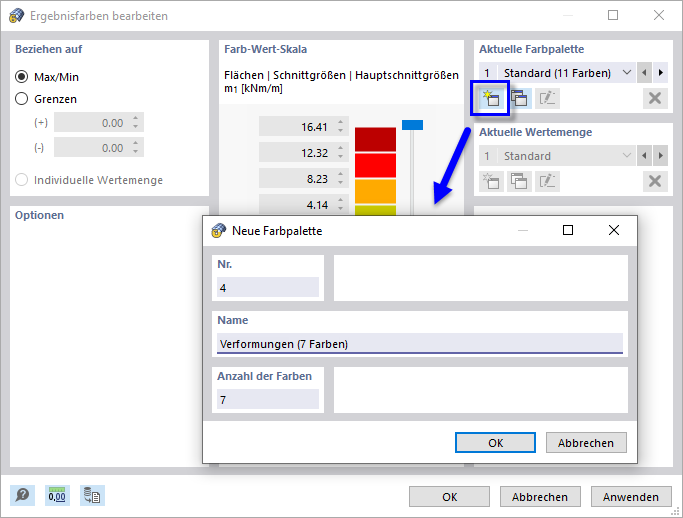Delete the current color palette icon
Screen dimensions: 683x518
(x=655, y=98)
